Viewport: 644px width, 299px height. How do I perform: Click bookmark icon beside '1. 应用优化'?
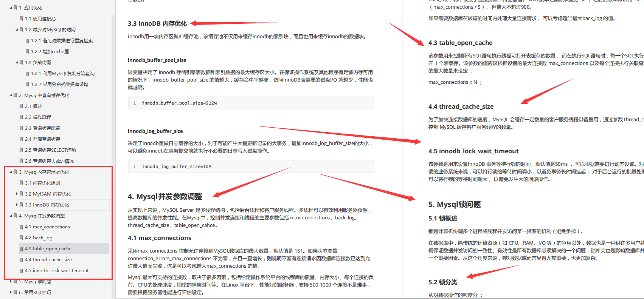(x=15, y=8)
